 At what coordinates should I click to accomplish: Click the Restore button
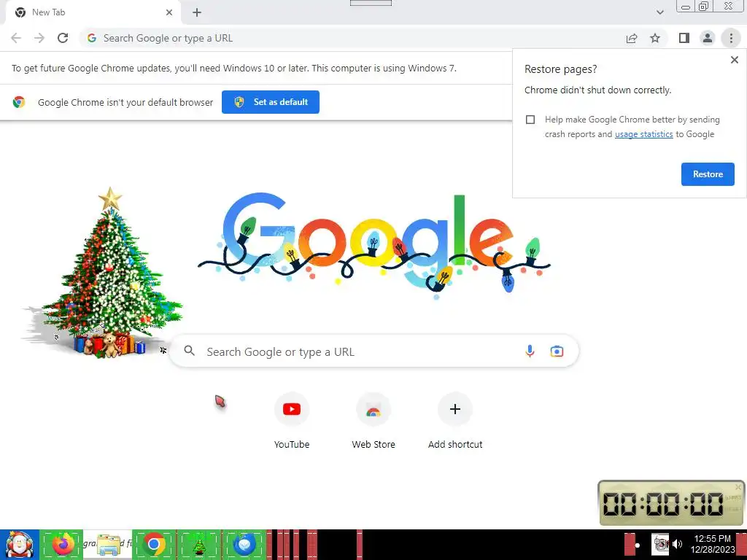(708, 174)
